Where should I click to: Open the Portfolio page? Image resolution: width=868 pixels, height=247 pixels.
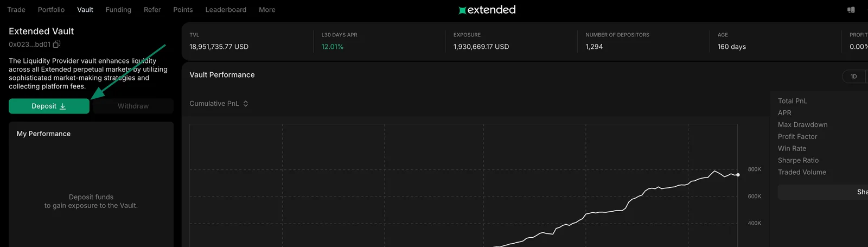[51, 10]
